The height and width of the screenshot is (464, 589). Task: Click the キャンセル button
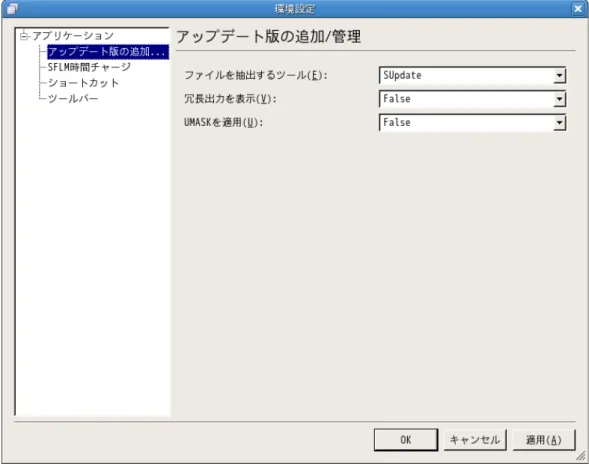[475, 440]
